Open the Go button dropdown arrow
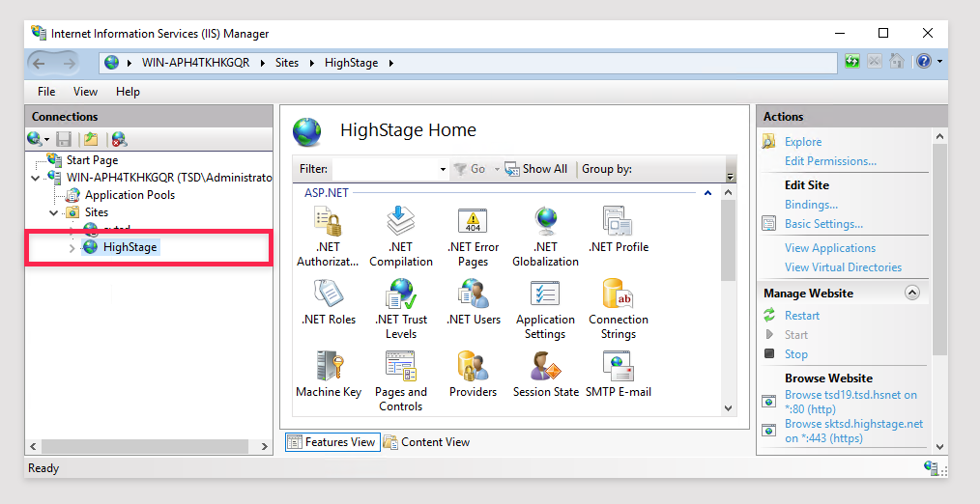Screen dimensions: 980x504 coord(497,169)
